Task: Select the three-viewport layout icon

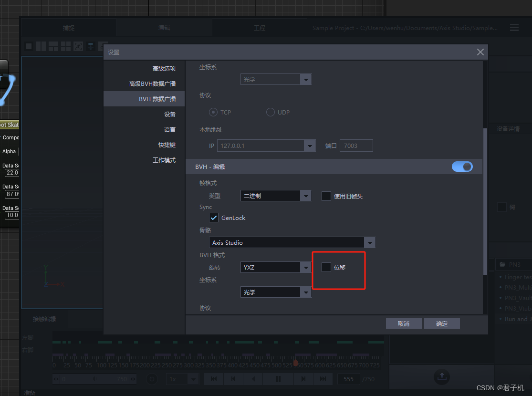Action: 53,46
